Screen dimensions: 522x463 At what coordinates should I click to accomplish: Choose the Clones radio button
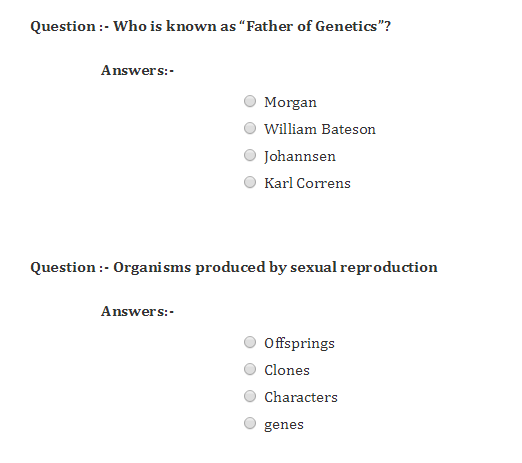pyautogui.click(x=250, y=369)
